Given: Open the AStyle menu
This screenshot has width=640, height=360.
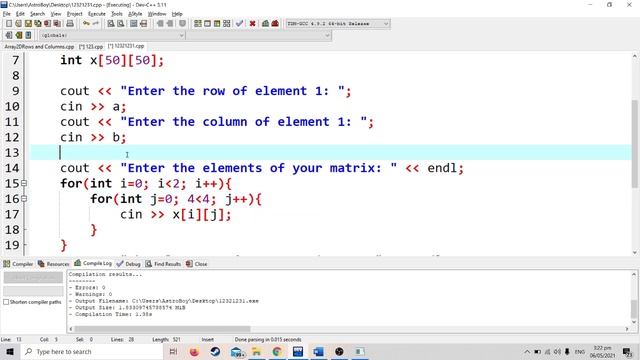Looking at the screenshot, I should tap(135, 14).
